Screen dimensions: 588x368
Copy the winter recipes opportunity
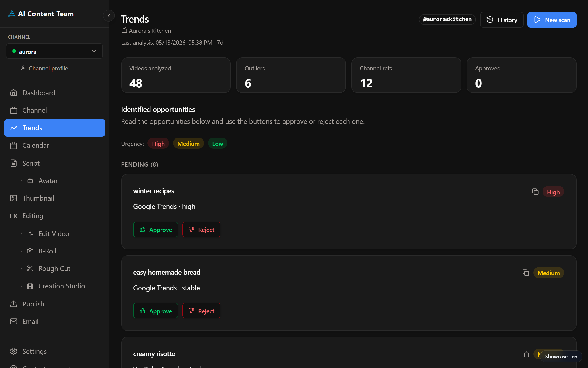pos(535,192)
